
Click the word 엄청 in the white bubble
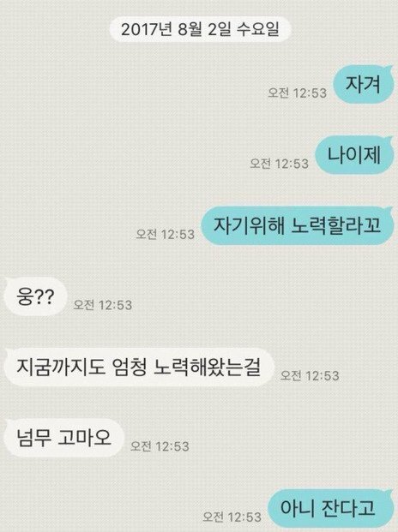pos(129,368)
